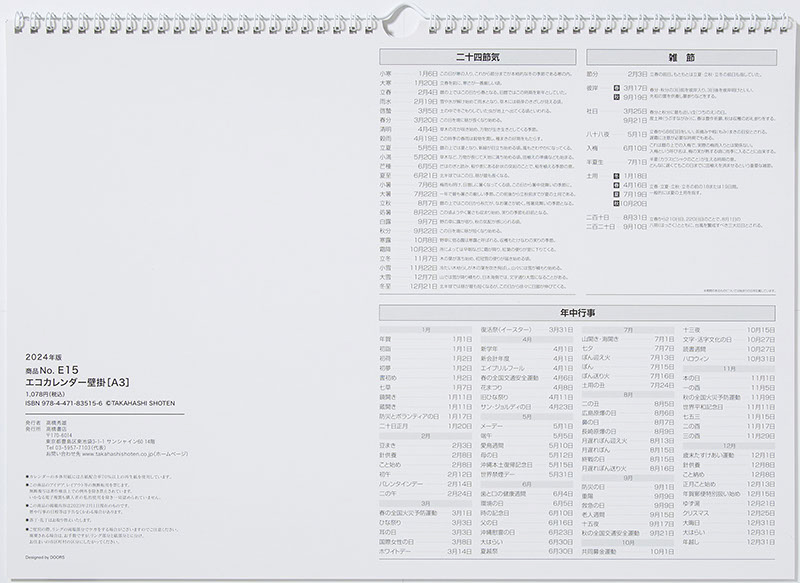Click the 冬 icon beside 1月18日 under 土用
The image size is (800, 583).
pos(617,175)
